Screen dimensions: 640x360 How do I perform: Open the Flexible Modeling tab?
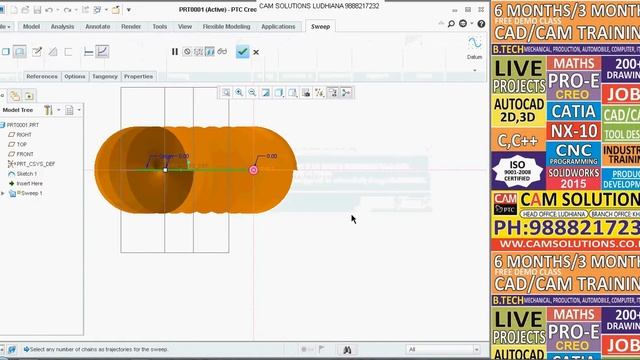click(x=227, y=27)
